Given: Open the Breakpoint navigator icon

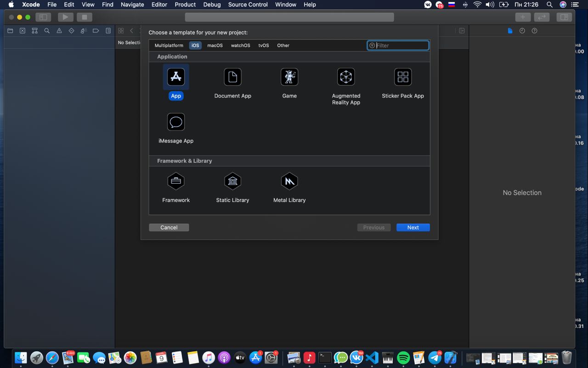Looking at the screenshot, I should tap(96, 31).
